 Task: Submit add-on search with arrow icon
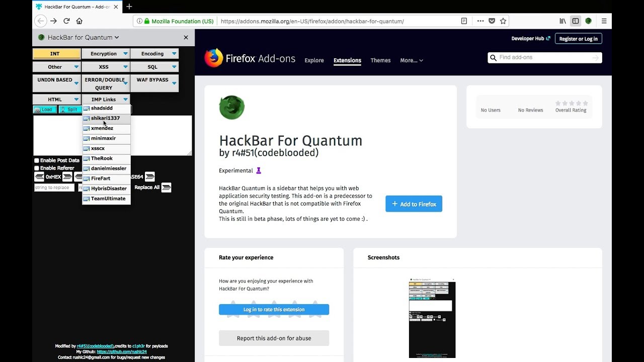coord(595,58)
